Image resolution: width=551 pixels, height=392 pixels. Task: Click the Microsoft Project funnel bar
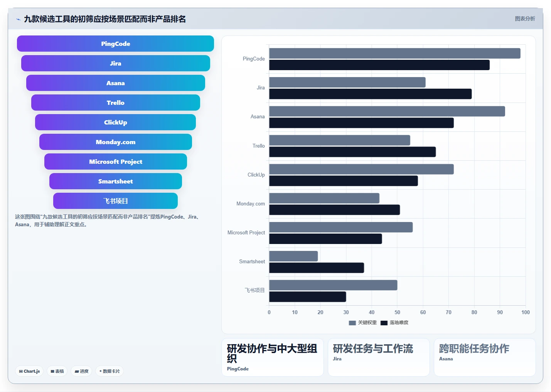tap(115, 162)
